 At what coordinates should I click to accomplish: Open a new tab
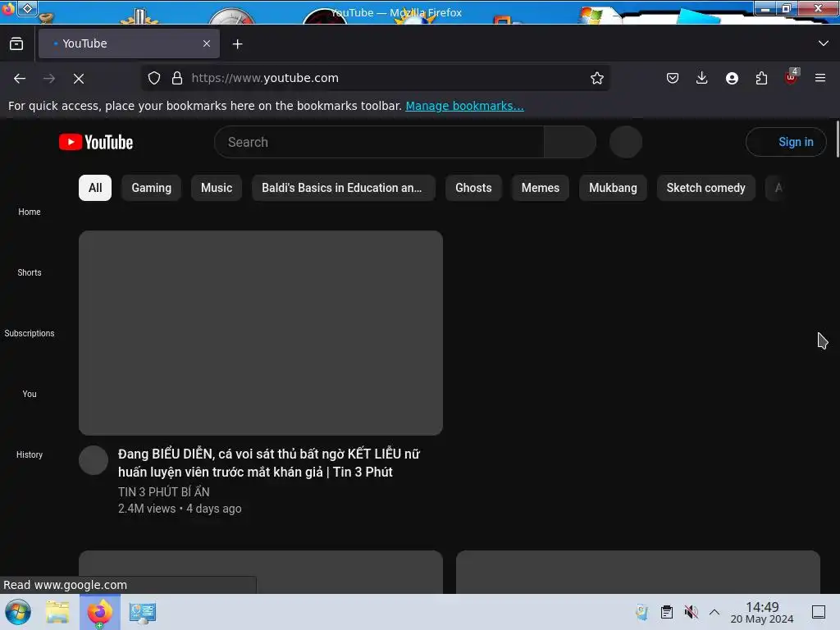[x=237, y=44]
